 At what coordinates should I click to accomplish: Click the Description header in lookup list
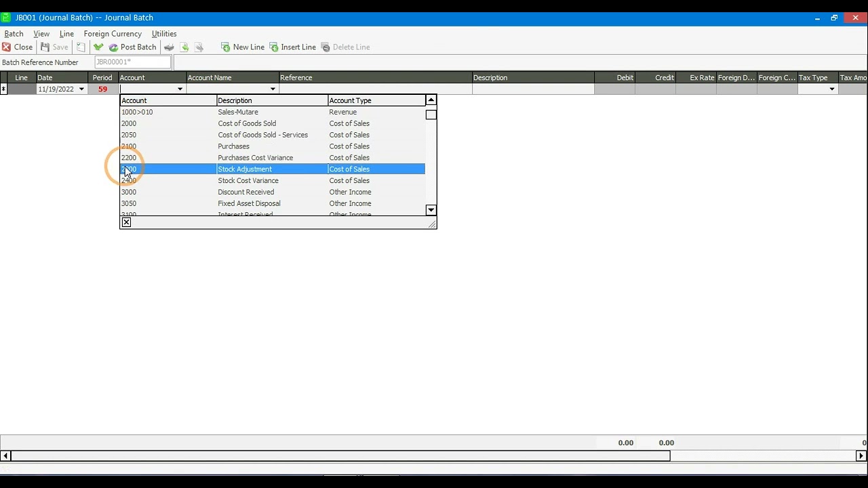tap(272, 100)
